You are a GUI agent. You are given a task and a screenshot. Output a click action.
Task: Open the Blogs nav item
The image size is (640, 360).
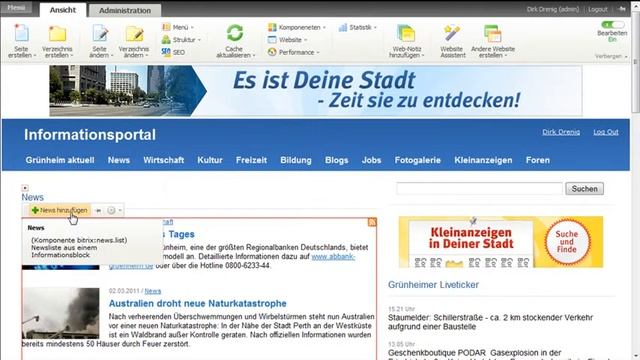pos(337,160)
